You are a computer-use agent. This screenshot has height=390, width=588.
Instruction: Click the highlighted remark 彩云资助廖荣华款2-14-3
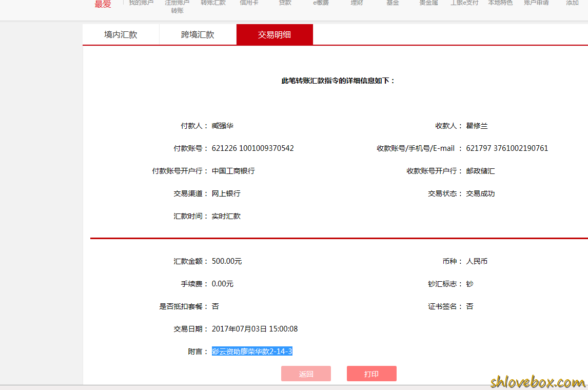pos(252,352)
